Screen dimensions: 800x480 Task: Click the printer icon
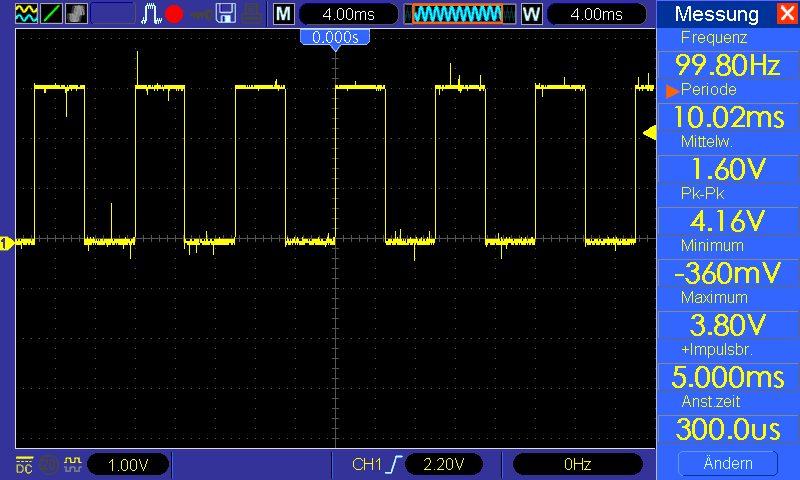pos(252,14)
